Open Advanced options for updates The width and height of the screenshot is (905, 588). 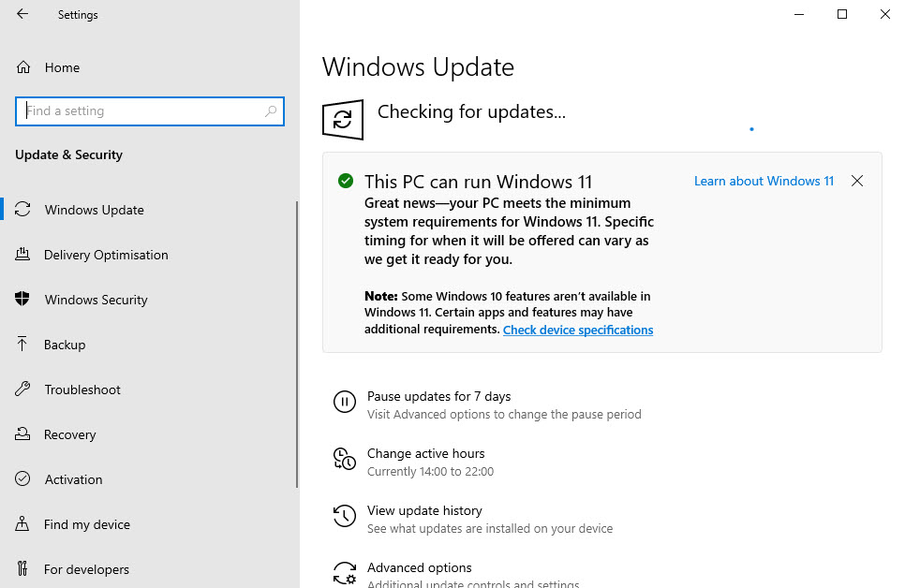pos(420,567)
